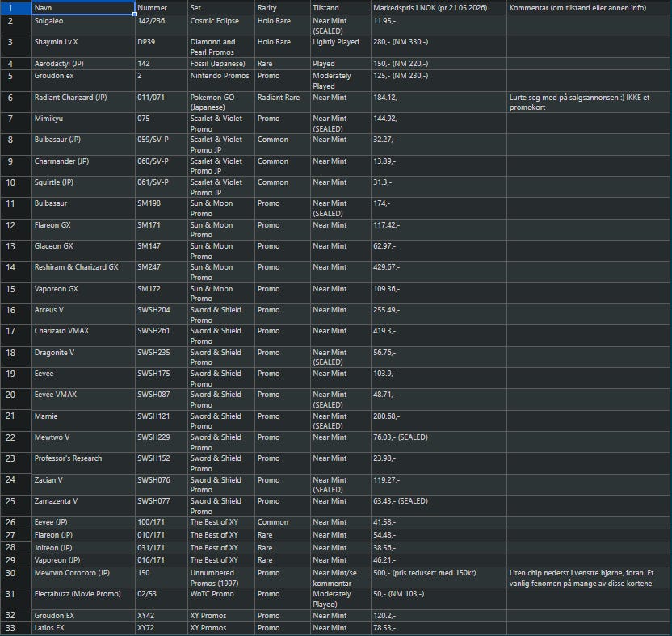Select the 'Charizard VMAX' cell
The height and width of the screenshot is (636, 672).
[x=83, y=335]
